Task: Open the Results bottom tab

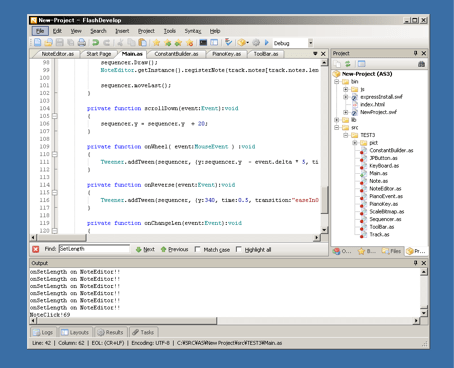Action: point(110,332)
